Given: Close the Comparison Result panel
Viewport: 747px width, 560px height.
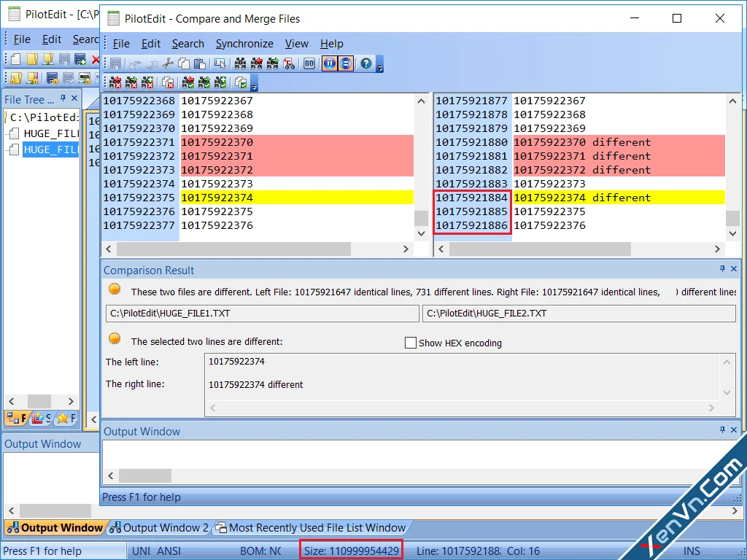Looking at the screenshot, I should (734, 268).
